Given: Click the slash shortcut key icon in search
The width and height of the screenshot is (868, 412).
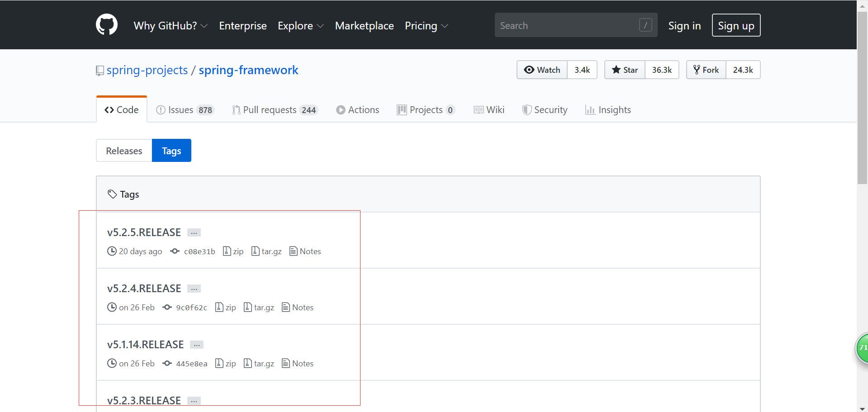Looking at the screenshot, I should [x=645, y=25].
